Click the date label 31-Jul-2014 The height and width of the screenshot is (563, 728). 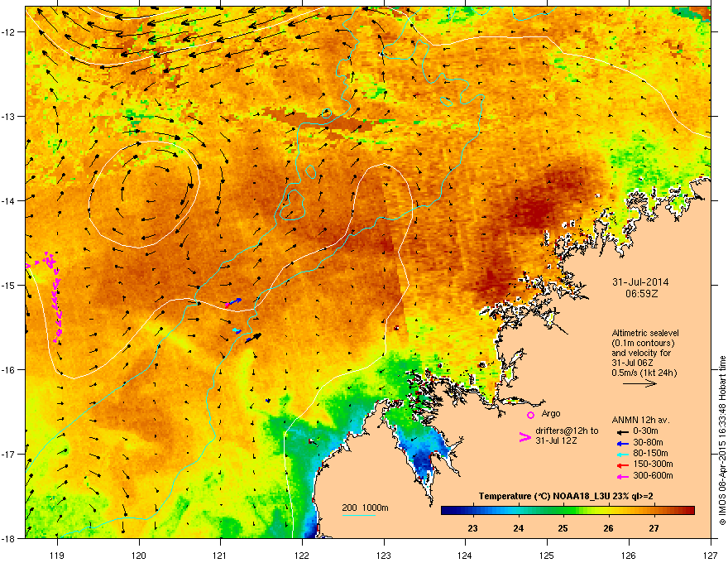(x=640, y=281)
